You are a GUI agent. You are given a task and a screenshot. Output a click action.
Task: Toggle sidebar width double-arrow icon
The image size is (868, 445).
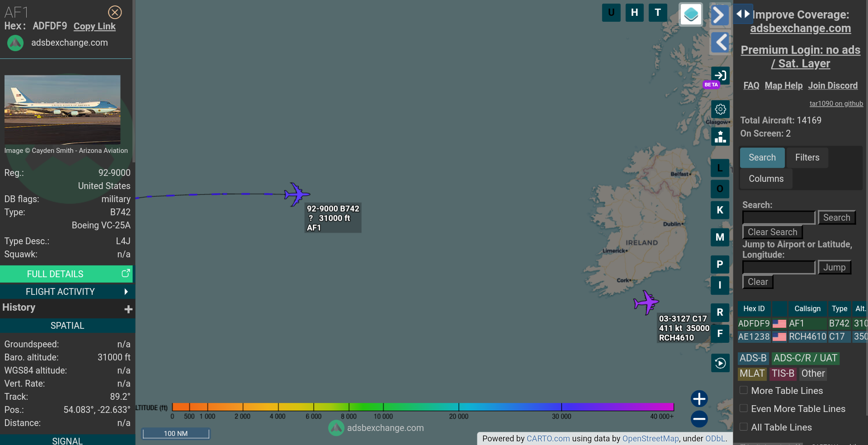point(743,14)
